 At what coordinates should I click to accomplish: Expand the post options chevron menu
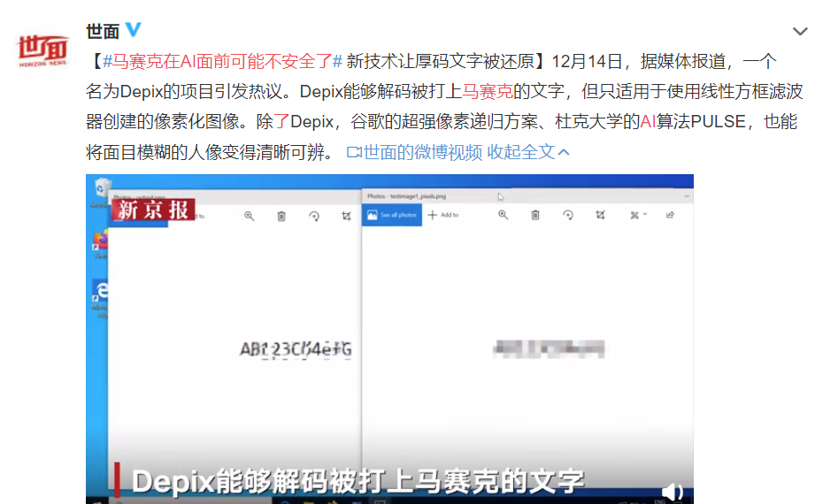(x=799, y=32)
